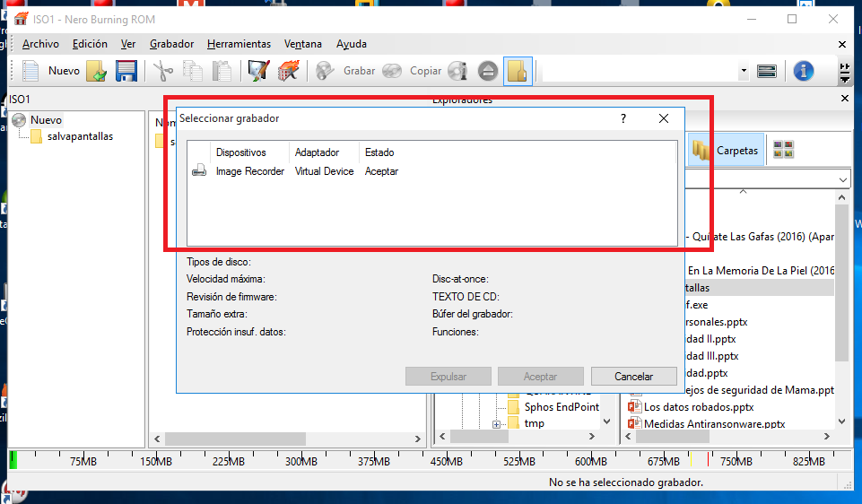Click the Copiar toolbar label

click(425, 71)
